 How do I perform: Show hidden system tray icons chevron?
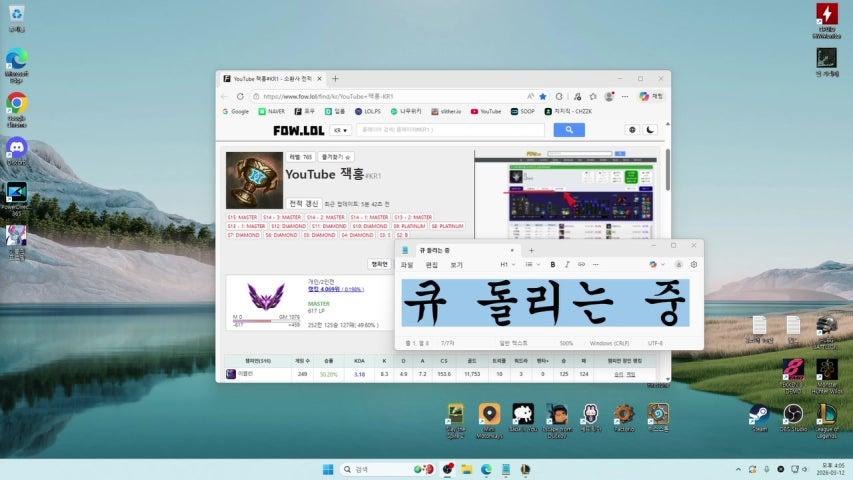coord(738,469)
